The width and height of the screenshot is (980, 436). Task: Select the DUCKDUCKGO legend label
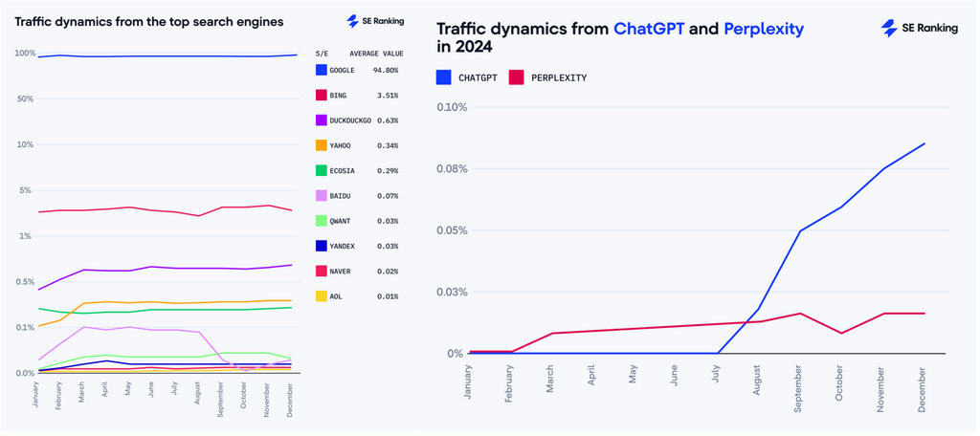point(350,120)
